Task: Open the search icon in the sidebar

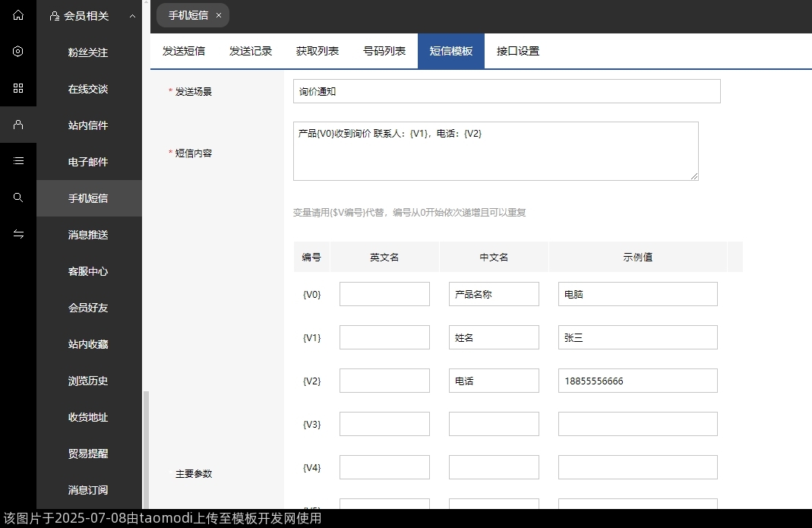Action: (18, 198)
